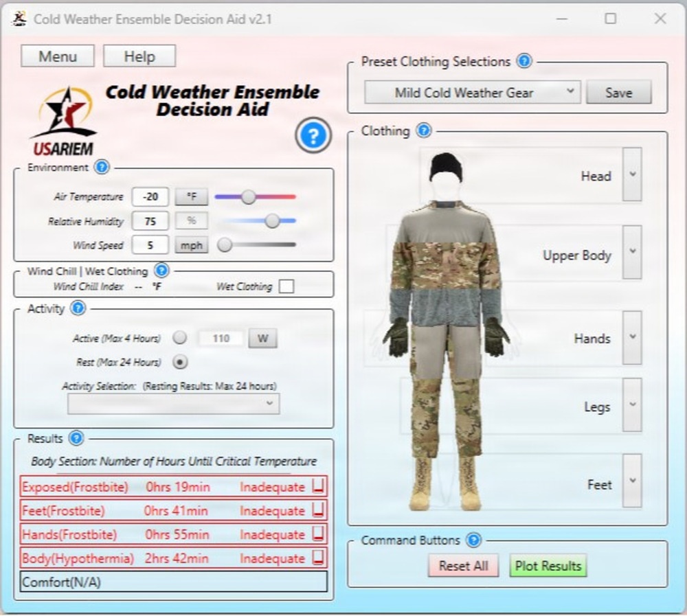Toggle the W activity unit button
The width and height of the screenshot is (687, 616).
263,339
